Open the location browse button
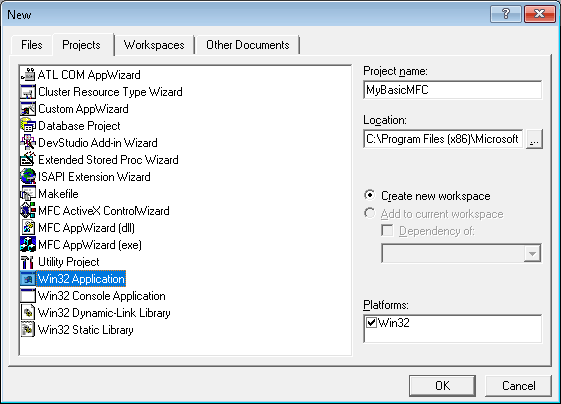 [x=534, y=139]
